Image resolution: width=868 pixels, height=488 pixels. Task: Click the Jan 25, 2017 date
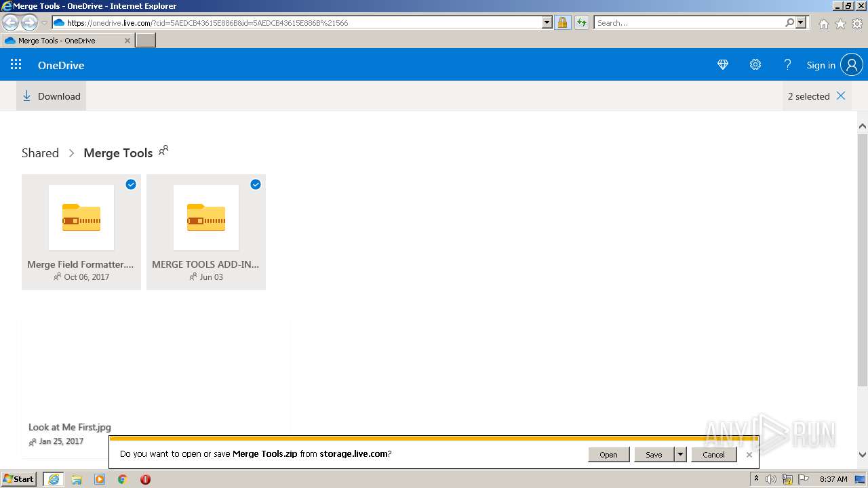61,441
